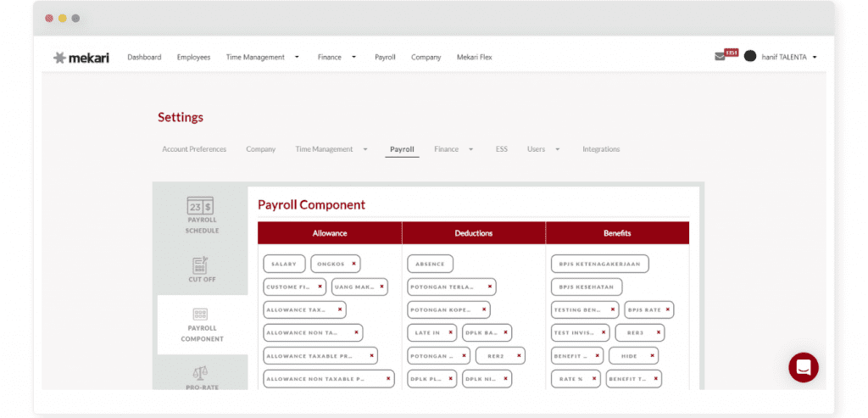Switch to Company settings tab

(261, 149)
